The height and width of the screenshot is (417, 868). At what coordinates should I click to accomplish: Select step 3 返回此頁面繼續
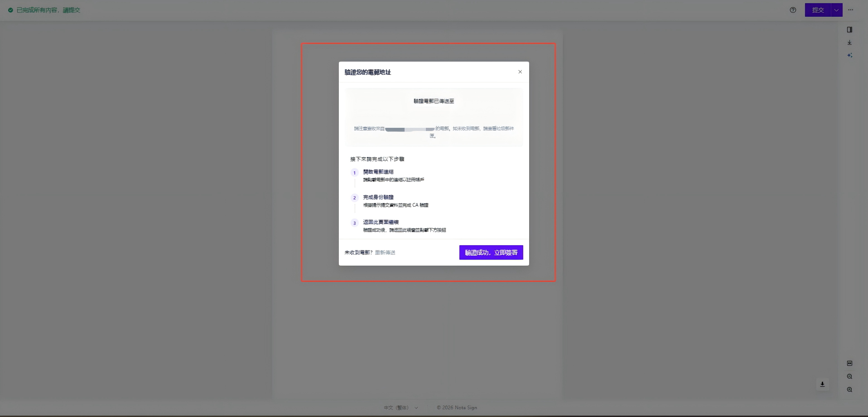(381, 222)
